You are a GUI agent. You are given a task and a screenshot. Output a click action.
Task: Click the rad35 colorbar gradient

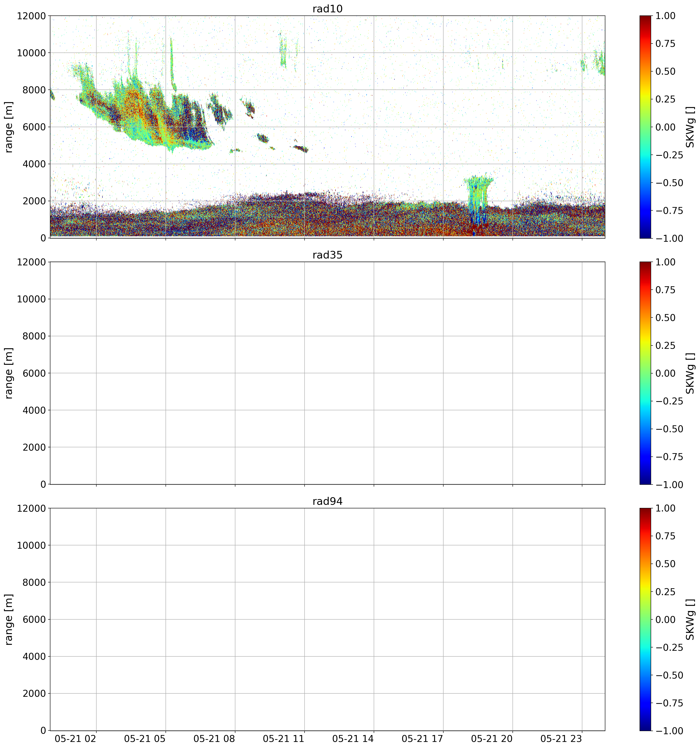click(645, 373)
